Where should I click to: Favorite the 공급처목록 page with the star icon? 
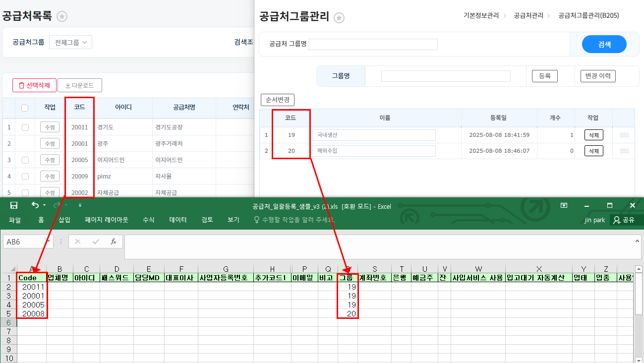click(62, 16)
